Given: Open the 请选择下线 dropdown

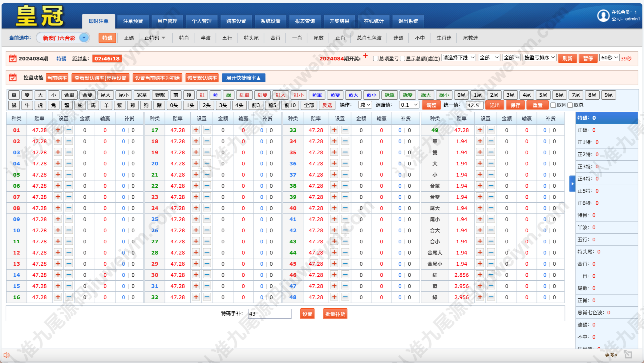Looking at the screenshot, I should point(458,58).
